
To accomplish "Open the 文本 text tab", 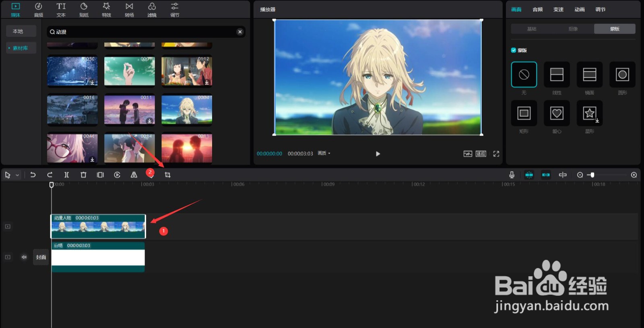I will [x=61, y=10].
